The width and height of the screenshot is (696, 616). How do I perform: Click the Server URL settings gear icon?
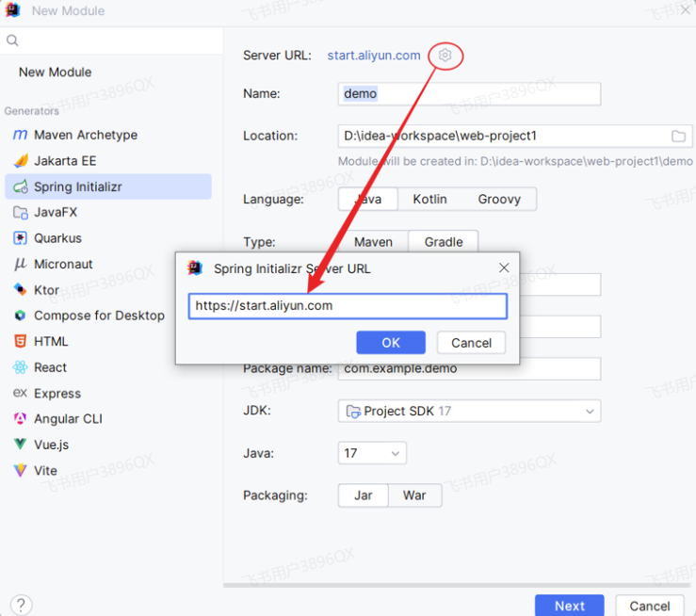click(x=445, y=55)
